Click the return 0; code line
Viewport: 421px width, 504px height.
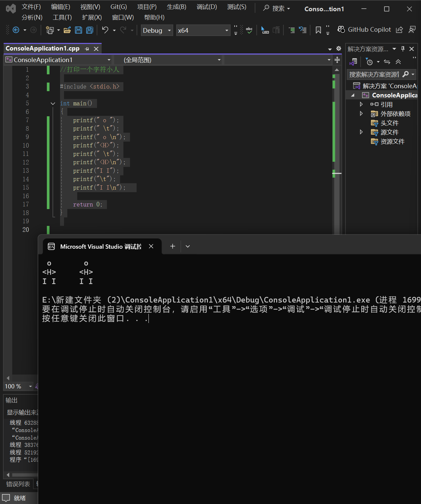point(88,204)
